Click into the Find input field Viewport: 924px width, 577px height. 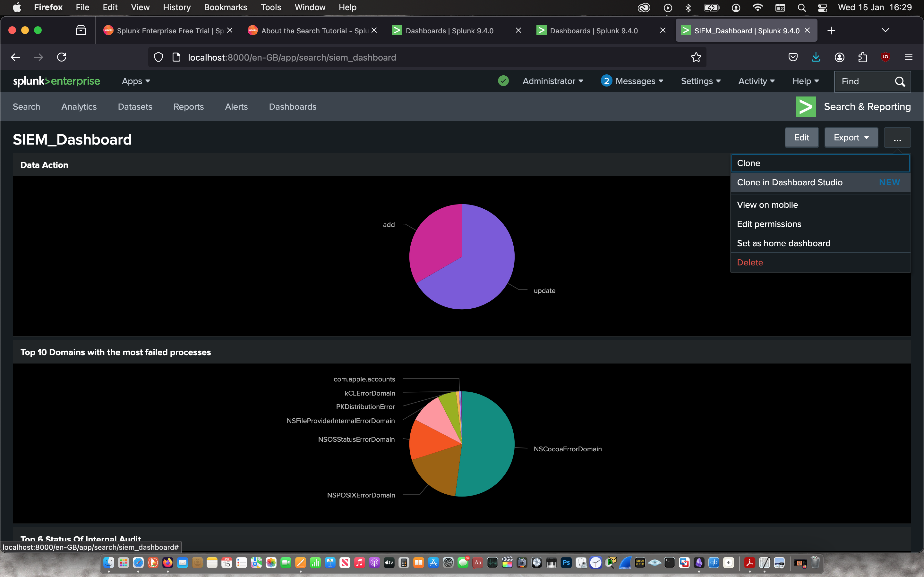(x=863, y=81)
